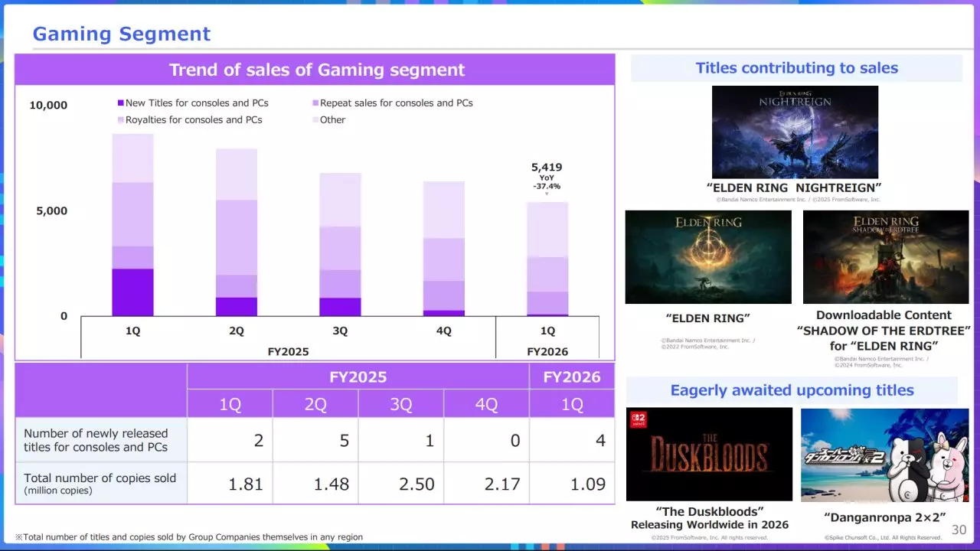Click the New Titles dark purple legend swatch
This screenshot has width=980, height=551.
coord(120,103)
